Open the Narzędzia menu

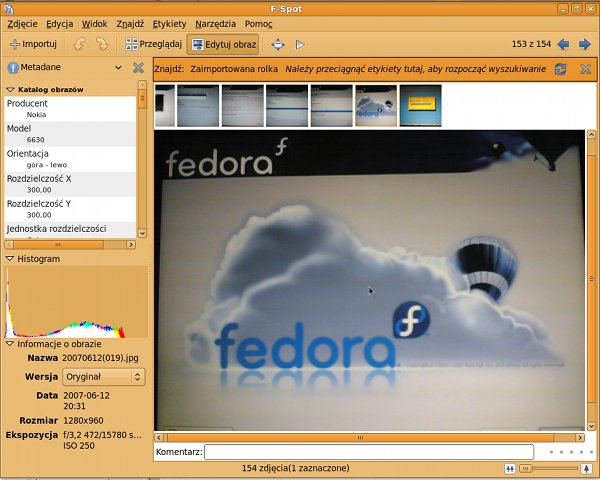point(215,24)
